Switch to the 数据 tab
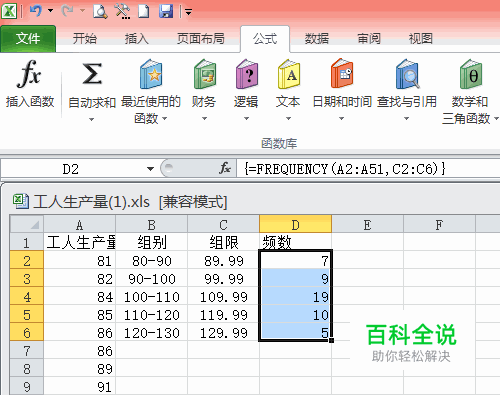500x395 pixels. [x=317, y=39]
